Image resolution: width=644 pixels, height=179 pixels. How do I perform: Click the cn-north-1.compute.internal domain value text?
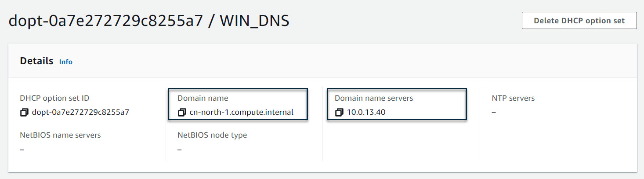[241, 112]
